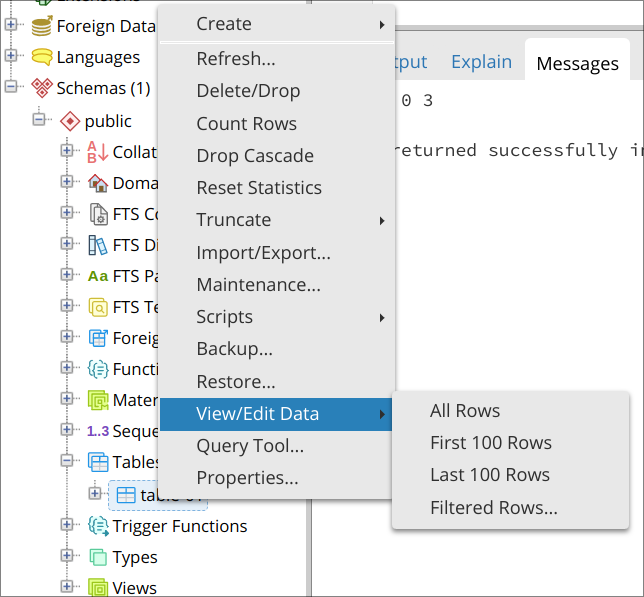
Task: Open the Scripts submenu
Action: (276, 317)
